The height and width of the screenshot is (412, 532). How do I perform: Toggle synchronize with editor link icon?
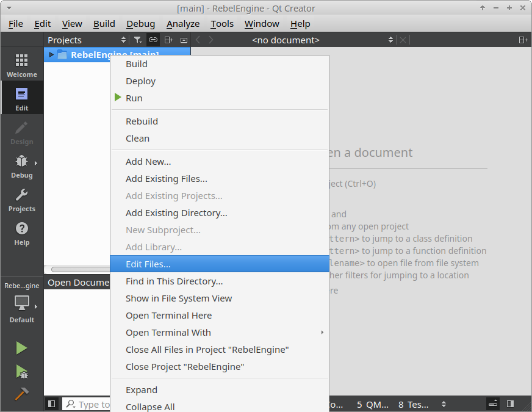tap(153, 40)
